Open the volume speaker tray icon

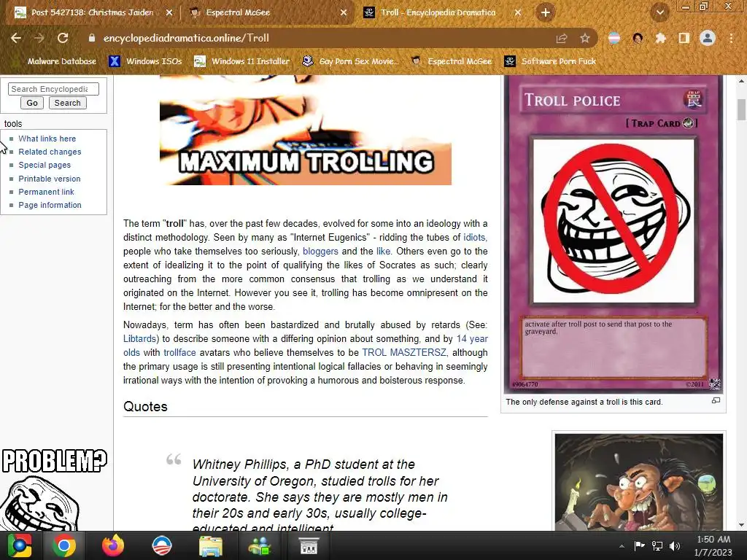(675, 546)
